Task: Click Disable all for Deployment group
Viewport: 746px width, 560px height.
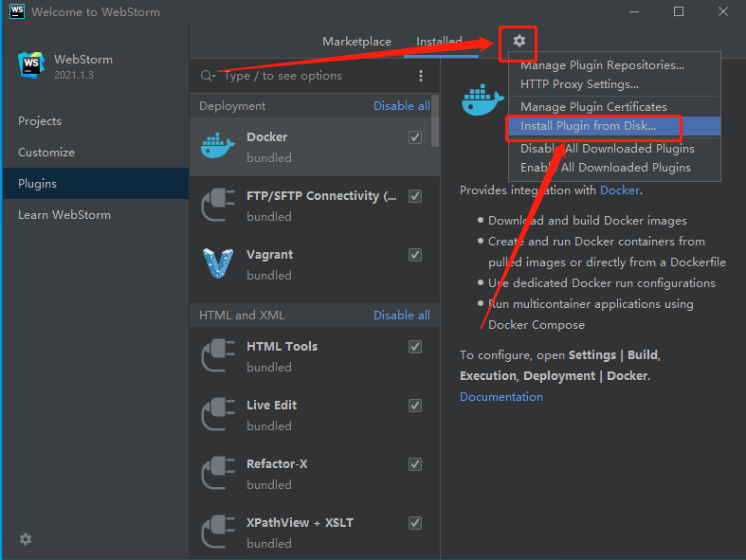Action: click(x=402, y=105)
